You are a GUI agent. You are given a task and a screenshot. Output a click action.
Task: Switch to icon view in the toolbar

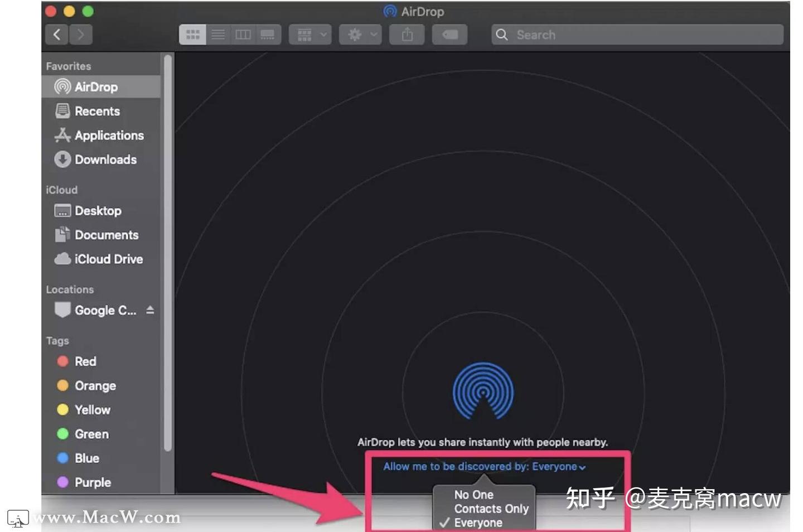[x=192, y=35]
